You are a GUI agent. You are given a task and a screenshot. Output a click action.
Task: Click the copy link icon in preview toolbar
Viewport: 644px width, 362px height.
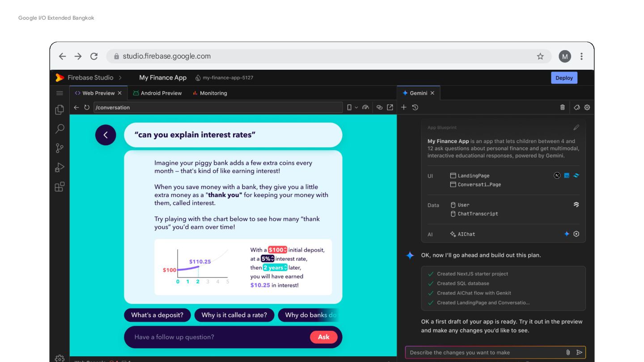(x=379, y=107)
